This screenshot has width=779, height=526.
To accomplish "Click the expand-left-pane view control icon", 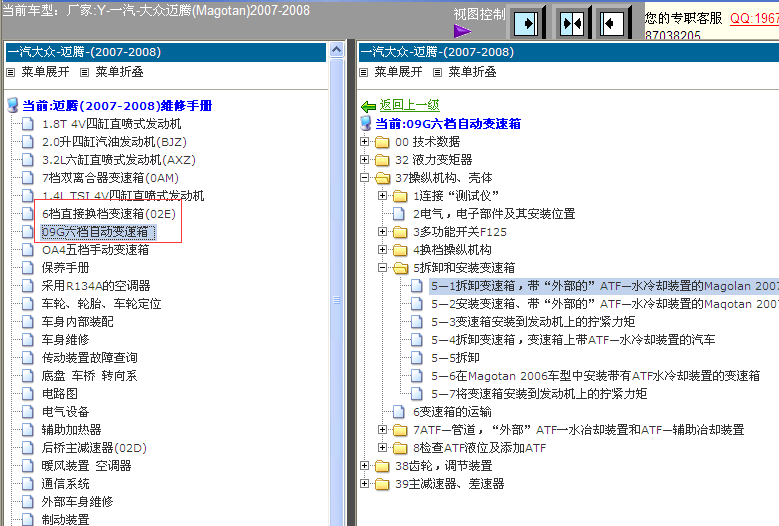I will click(x=611, y=23).
